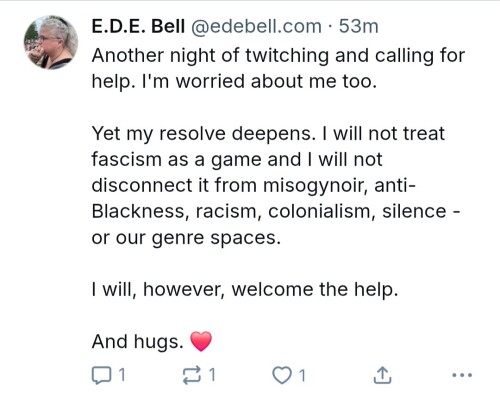This screenshot has width=500, height=403.
Task: Click the reply count number 1
Action: [x=122, y=375]
